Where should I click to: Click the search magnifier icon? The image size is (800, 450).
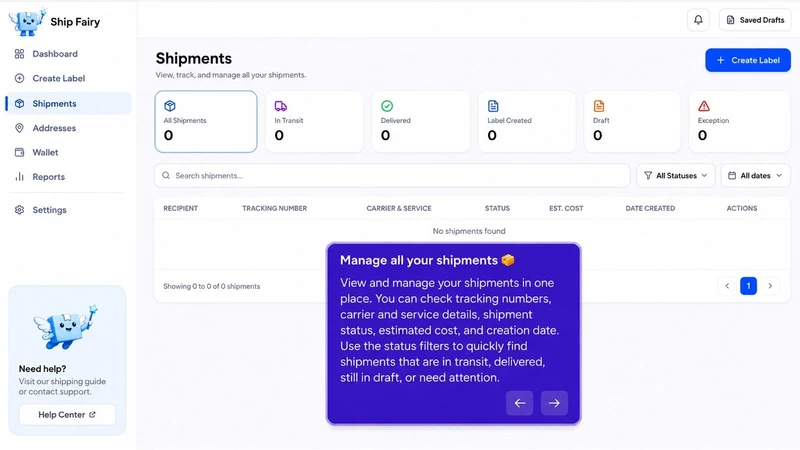[x=166, y=176]
